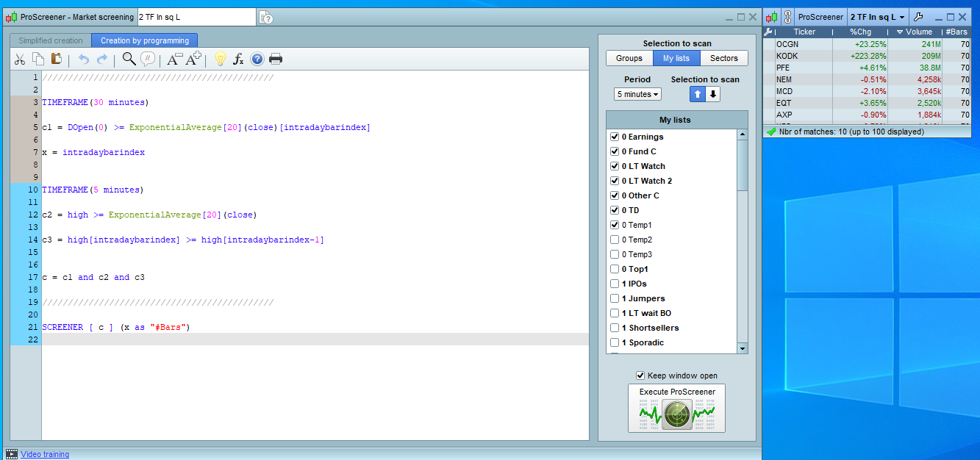980x460 pixels.
Task: Switch to Groups selection tab
Action: point(629,58)
